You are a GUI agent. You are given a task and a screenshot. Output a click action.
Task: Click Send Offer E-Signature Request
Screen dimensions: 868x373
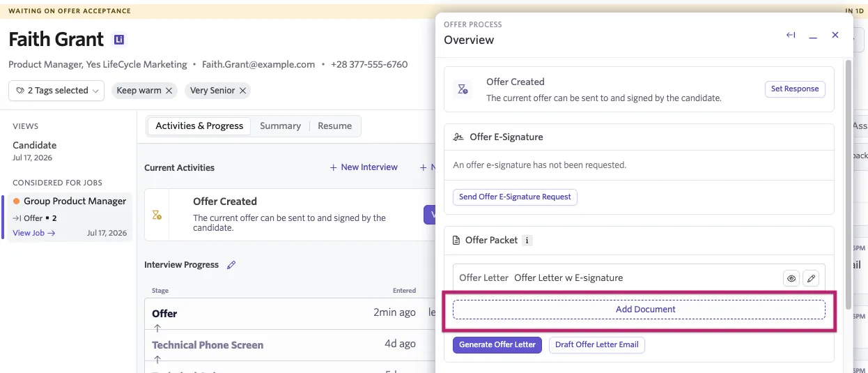point(515,197)
